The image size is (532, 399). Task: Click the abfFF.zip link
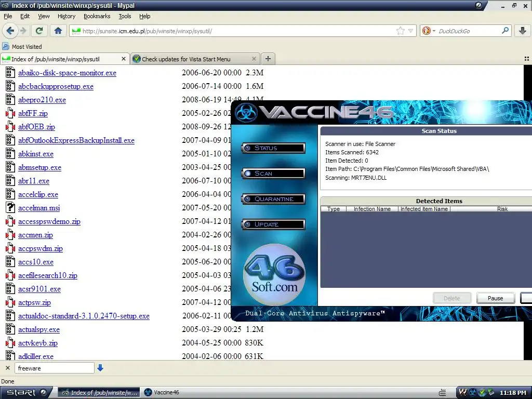point(33,113)
